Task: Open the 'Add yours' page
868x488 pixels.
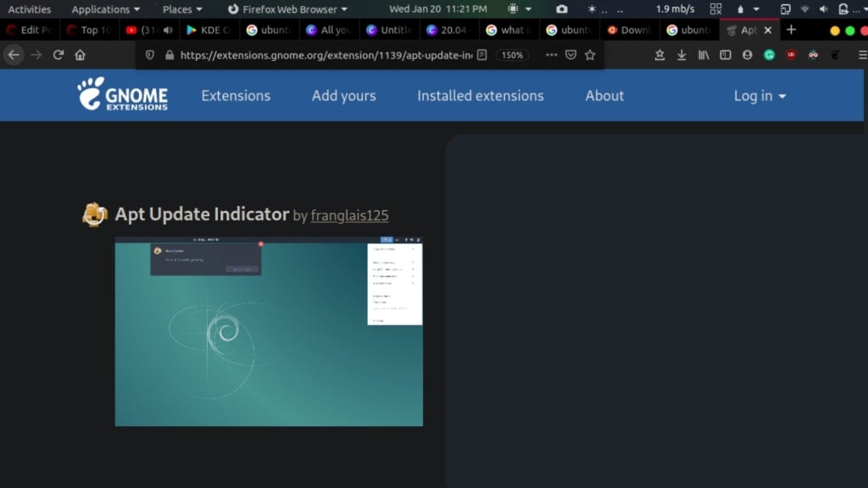Action: point(344,96)
